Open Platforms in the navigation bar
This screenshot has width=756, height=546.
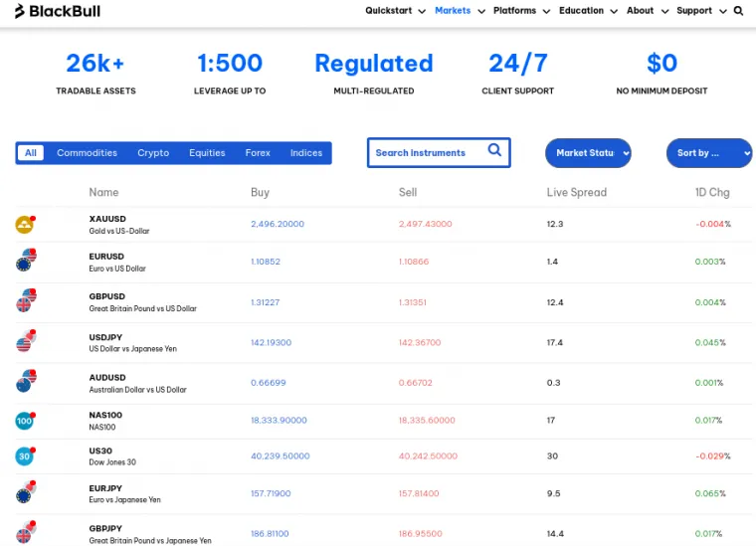coord(514,11)
